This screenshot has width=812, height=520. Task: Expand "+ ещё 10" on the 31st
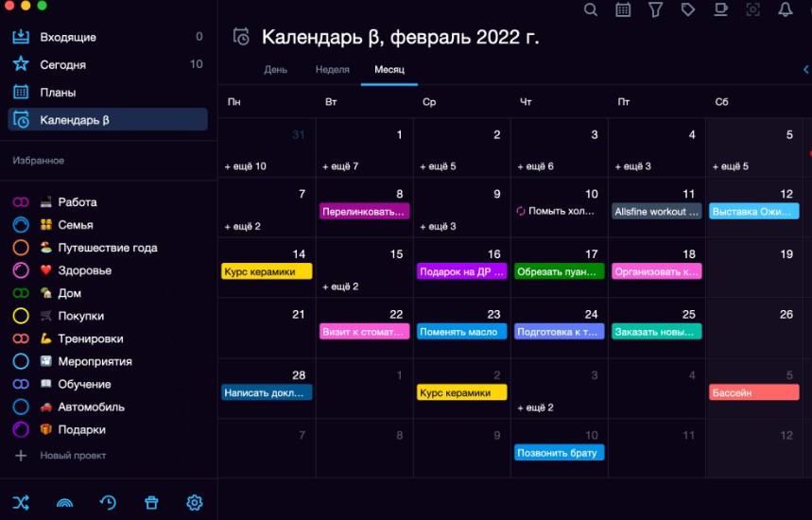pos(245,166)
